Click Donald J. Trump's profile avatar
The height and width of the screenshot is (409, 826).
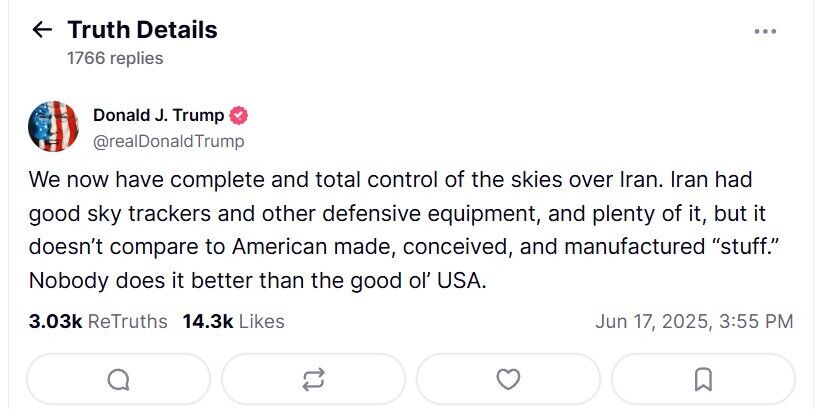click(54, 127)
